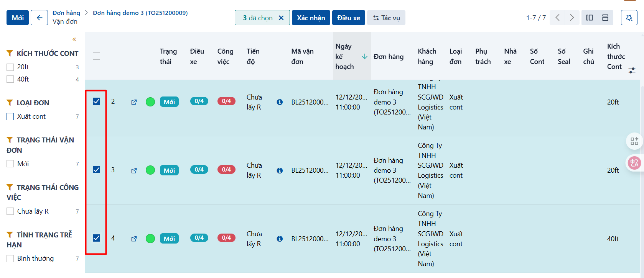Click the Xác nhận button
The image size is (644, 278).
(311, 18)
